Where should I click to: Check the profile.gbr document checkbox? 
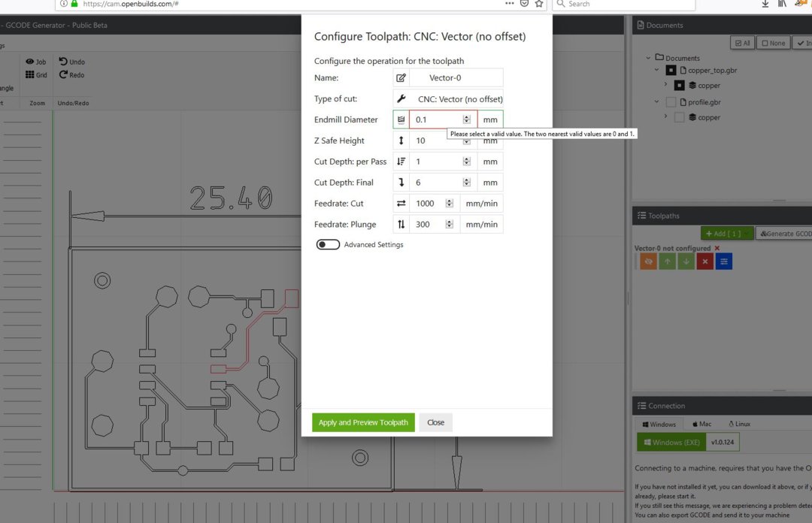pos(671,102)
